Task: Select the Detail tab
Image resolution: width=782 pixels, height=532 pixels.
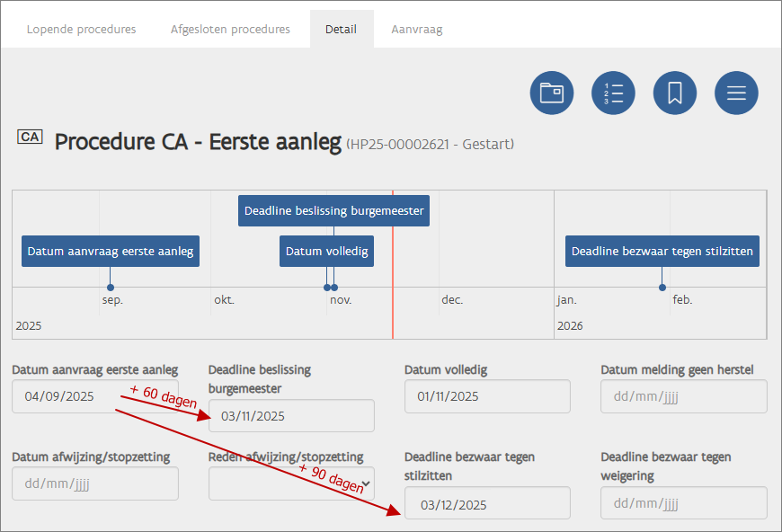Action: pos(341,29)
